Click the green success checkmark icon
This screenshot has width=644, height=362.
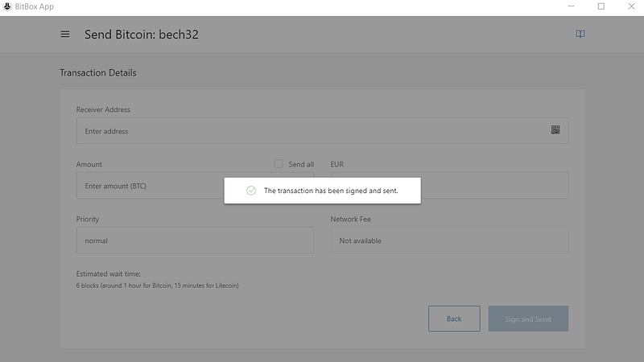coord(251,191)
